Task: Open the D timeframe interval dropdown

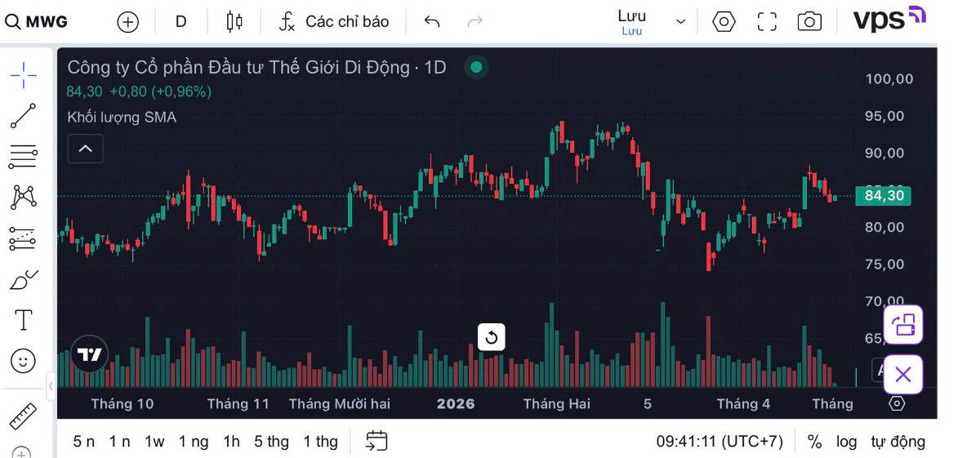Action: pyautogui.click(x=181, y=21)
